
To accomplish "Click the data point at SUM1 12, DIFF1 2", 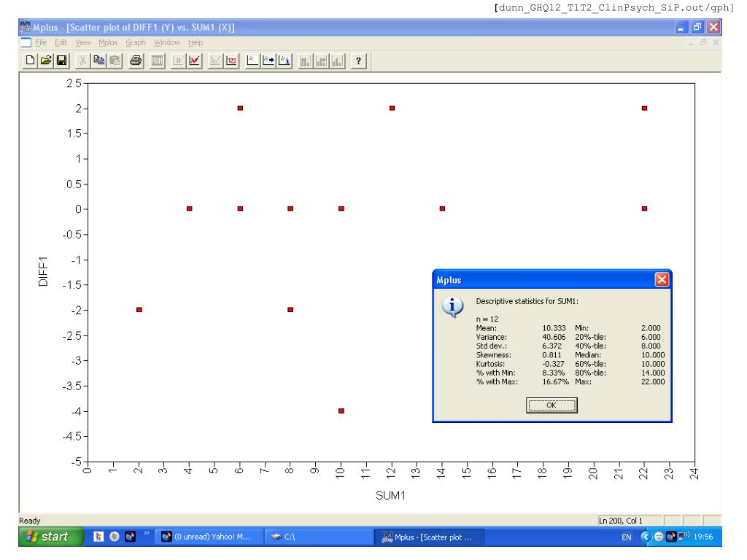I will coord(392,108).
